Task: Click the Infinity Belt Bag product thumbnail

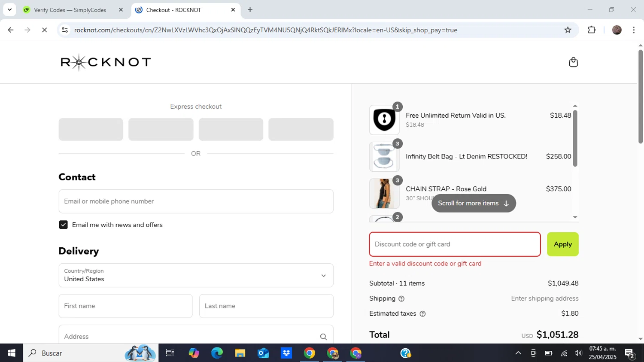Action: click(384, 157)
